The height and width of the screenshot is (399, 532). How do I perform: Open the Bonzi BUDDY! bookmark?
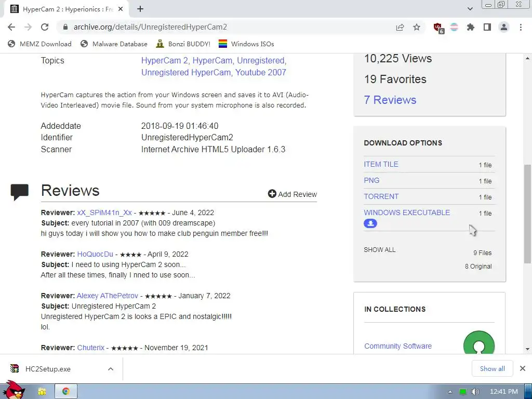pyautogui.click(x=183, y=44)
